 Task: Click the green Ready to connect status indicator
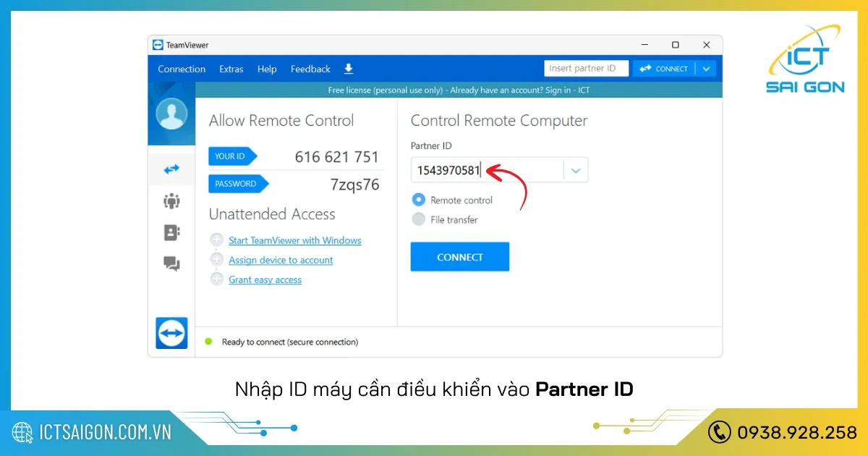click(210, 341)
